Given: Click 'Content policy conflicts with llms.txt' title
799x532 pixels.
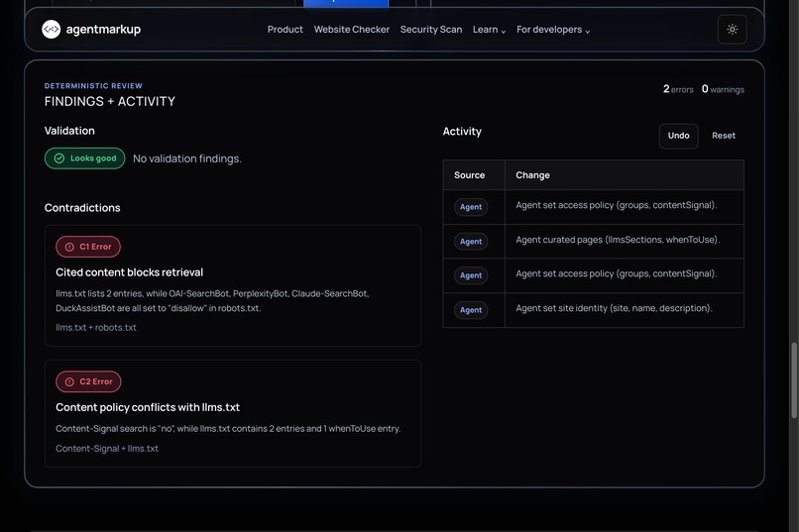Looking at the screenshot, I should [x=148, y=407].
